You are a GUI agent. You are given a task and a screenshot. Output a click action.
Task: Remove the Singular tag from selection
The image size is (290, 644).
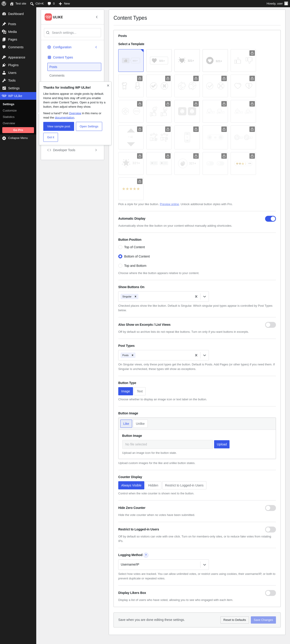click(x=135, y=296)
